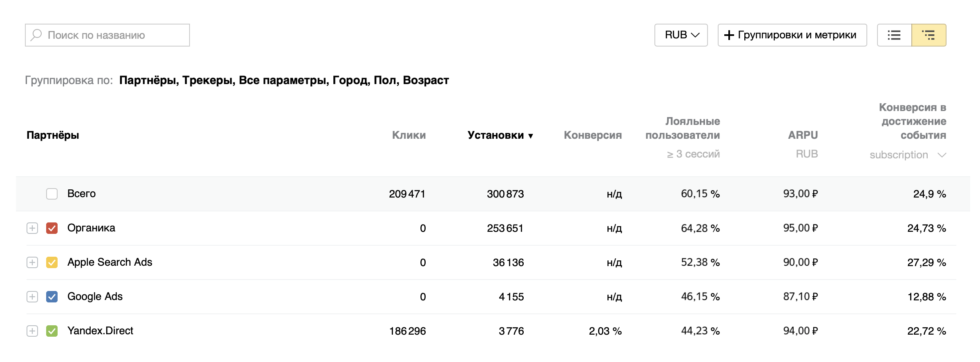Open the RUB currency dropdown
Image resolution: width=980 pixels, height=362 pixels.
[x=681, y=35]
